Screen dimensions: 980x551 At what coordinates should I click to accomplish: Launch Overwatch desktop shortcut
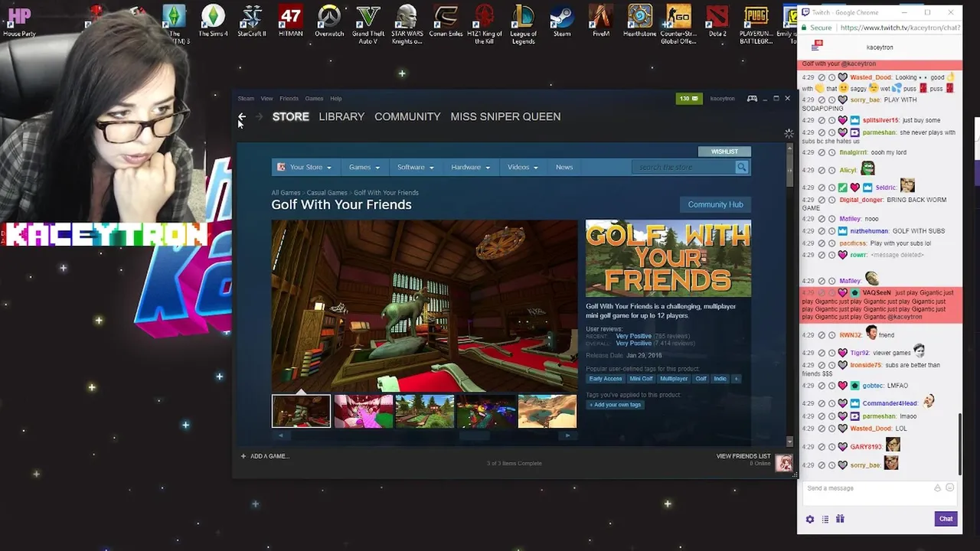pyautogui.click(x=329, y=21)
